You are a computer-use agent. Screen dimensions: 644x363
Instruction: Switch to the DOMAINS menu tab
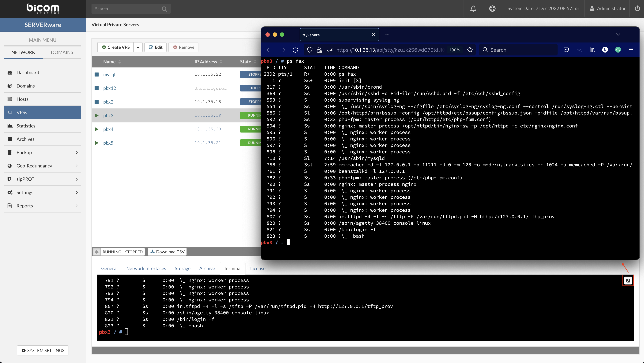coord(62,52)
